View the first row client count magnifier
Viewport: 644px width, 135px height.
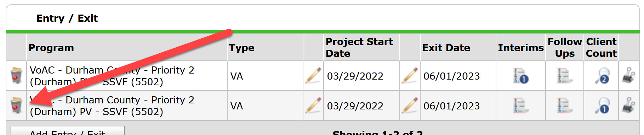pyautogui.click(x=602, y=76)
